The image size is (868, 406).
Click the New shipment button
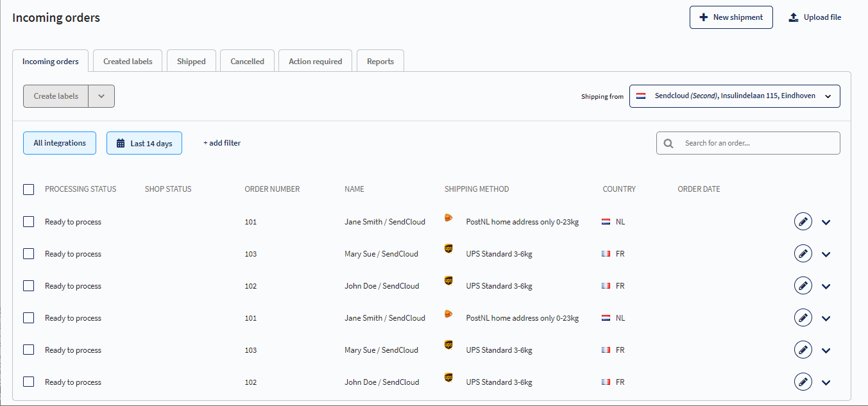pyautogui.click(x=731, y=17)
